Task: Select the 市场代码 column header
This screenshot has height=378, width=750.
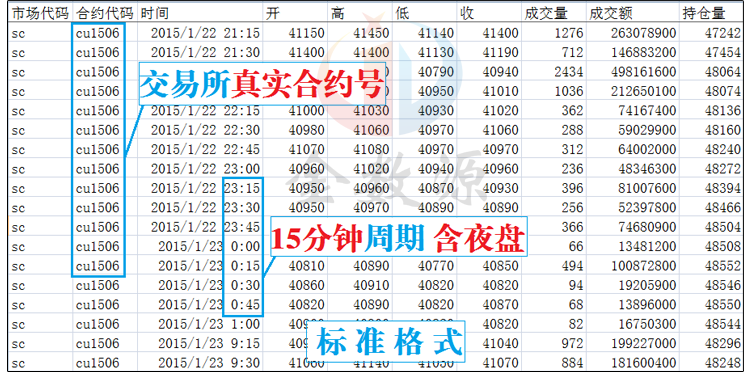Action: tap(40, 13)
